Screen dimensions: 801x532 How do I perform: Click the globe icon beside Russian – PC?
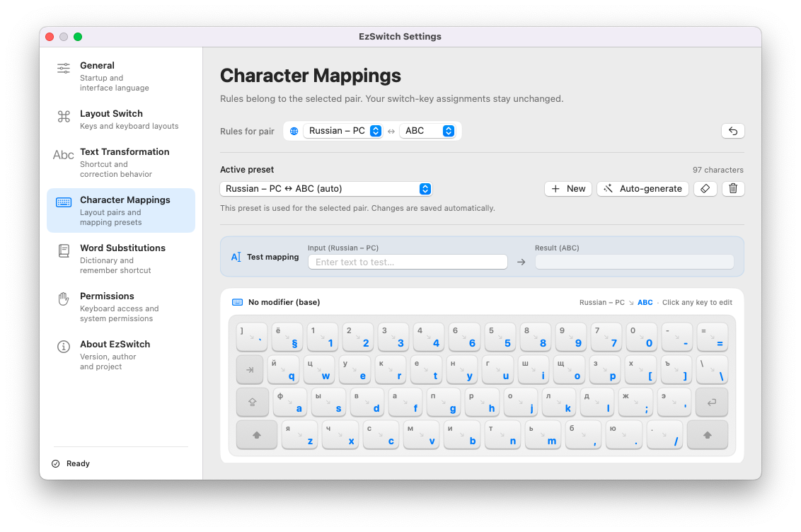294,131
